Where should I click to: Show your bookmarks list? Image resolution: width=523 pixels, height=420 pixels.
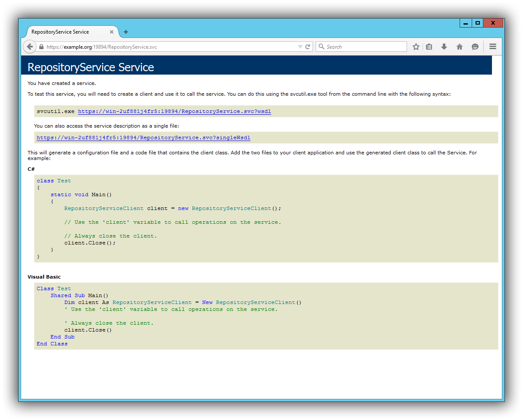429,47
